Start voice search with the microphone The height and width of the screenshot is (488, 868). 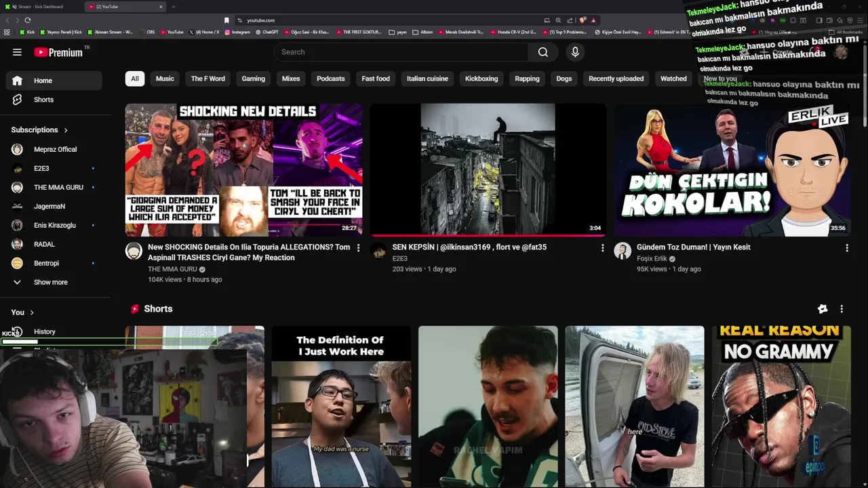(575, 52)
